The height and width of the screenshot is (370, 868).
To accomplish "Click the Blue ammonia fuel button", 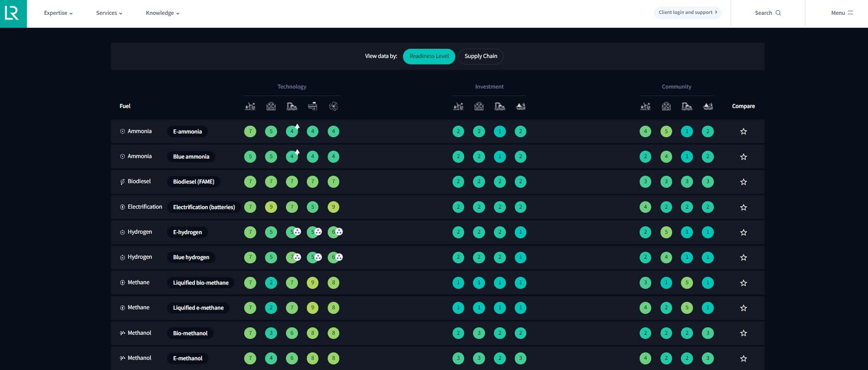I will pyautogui.click(x=191, y=157).
